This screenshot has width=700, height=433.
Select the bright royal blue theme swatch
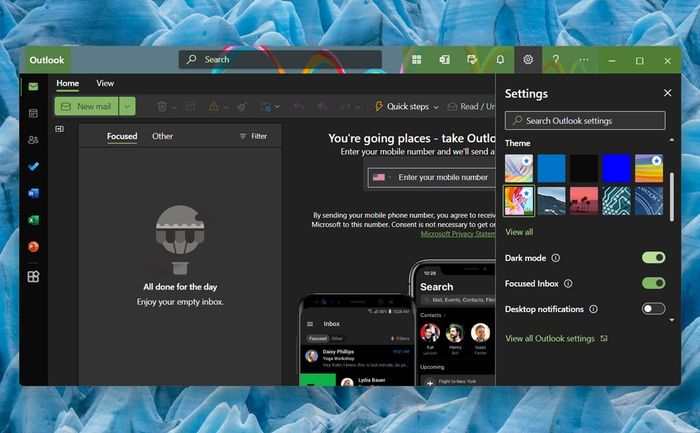pyautogui.click(x=616, y=168)
